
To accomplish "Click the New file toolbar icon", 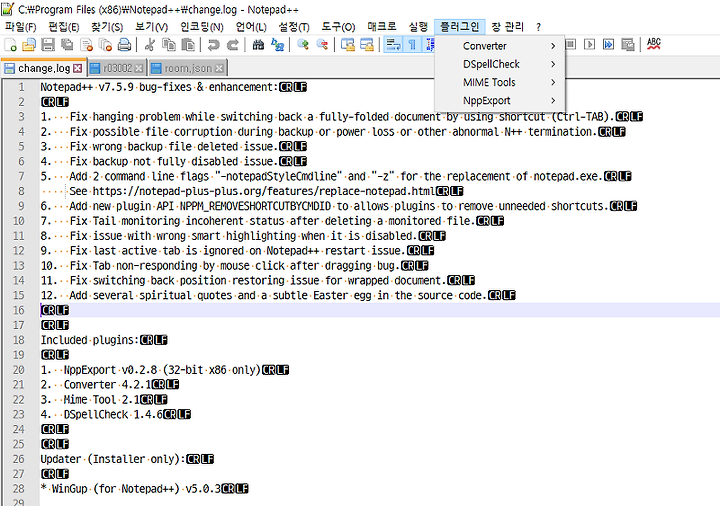I will pyautogui.click(x=10, y=45).
